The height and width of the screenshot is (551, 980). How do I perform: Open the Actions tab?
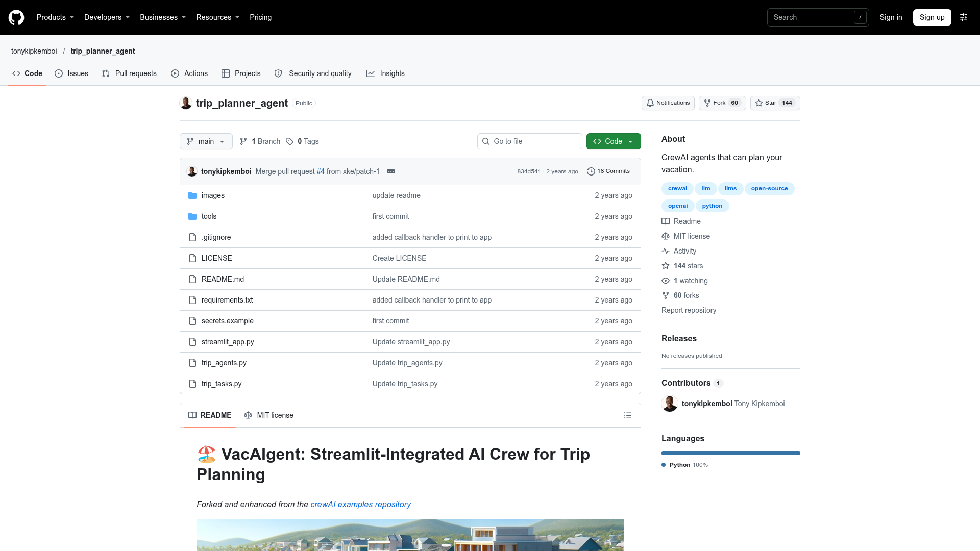coord(189,73)
